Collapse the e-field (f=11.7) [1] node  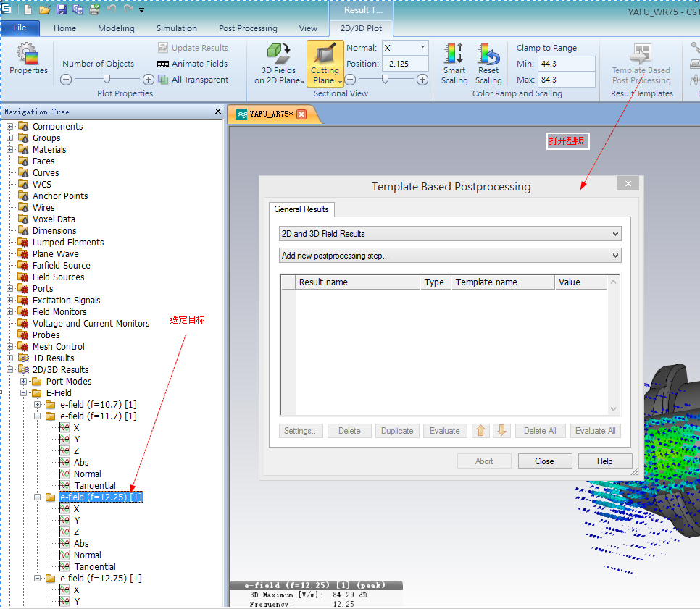tap(38, 416)
